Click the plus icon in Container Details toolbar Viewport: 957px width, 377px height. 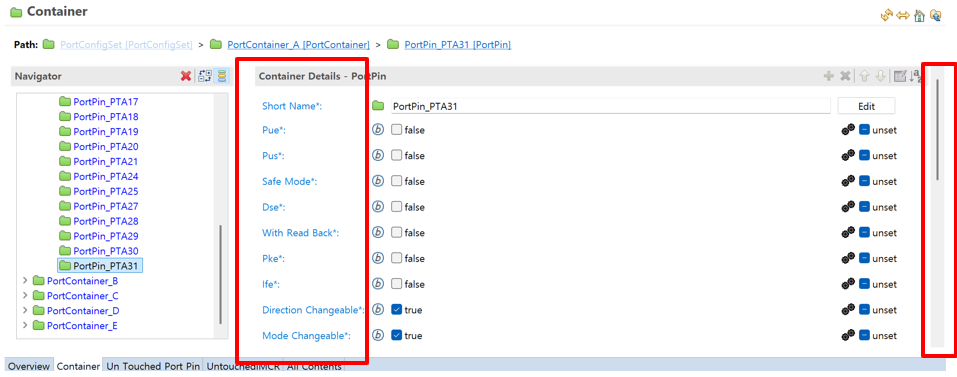point(829,76)
